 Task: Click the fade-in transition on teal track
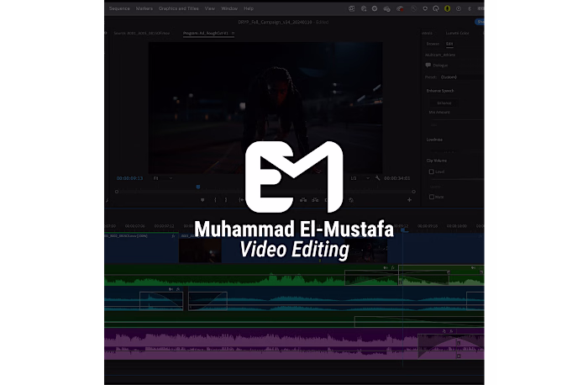point(207,301)
